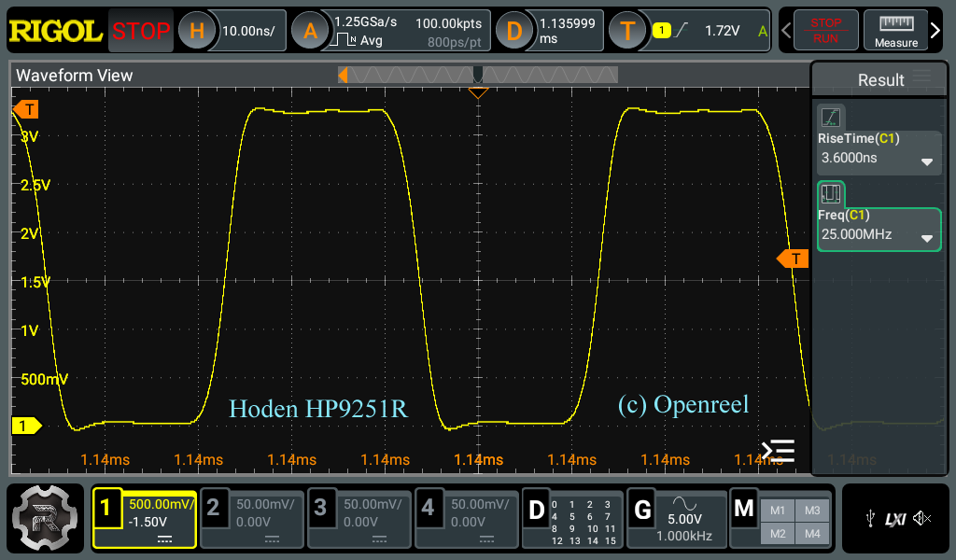Open the Acquisition (A) settings icon
The height and width of the screenshot is (560, 956).
point(310,31)
